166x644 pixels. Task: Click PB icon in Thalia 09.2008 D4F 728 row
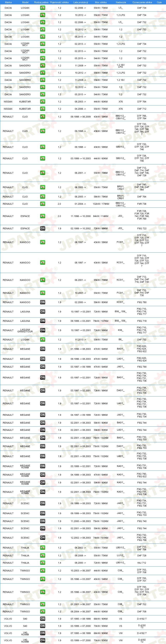pos(42,556)
